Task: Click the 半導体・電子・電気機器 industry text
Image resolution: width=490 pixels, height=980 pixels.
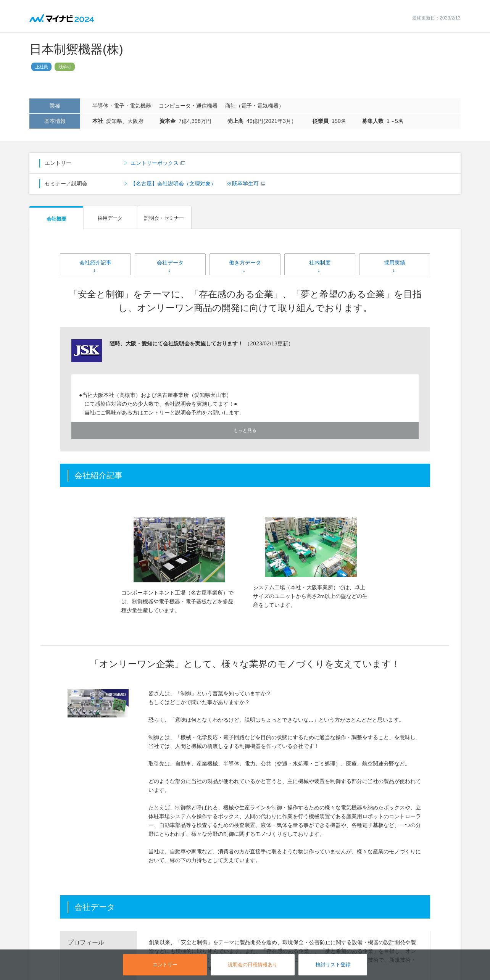Action: click(122, 106)
